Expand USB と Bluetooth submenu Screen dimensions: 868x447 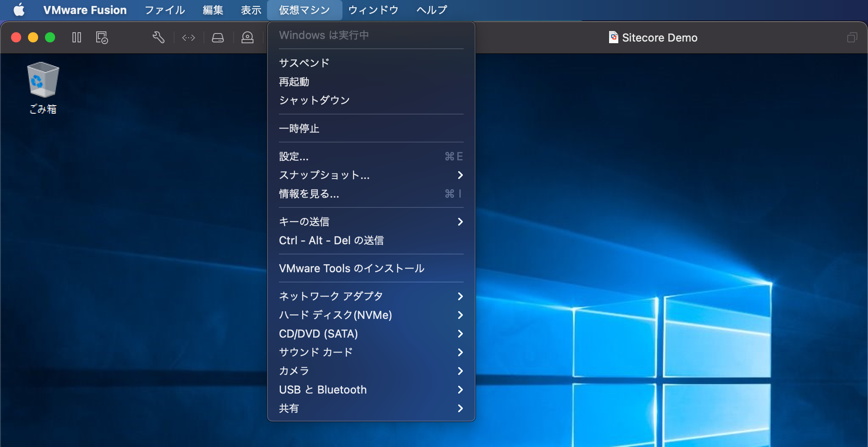coord(371,389)
